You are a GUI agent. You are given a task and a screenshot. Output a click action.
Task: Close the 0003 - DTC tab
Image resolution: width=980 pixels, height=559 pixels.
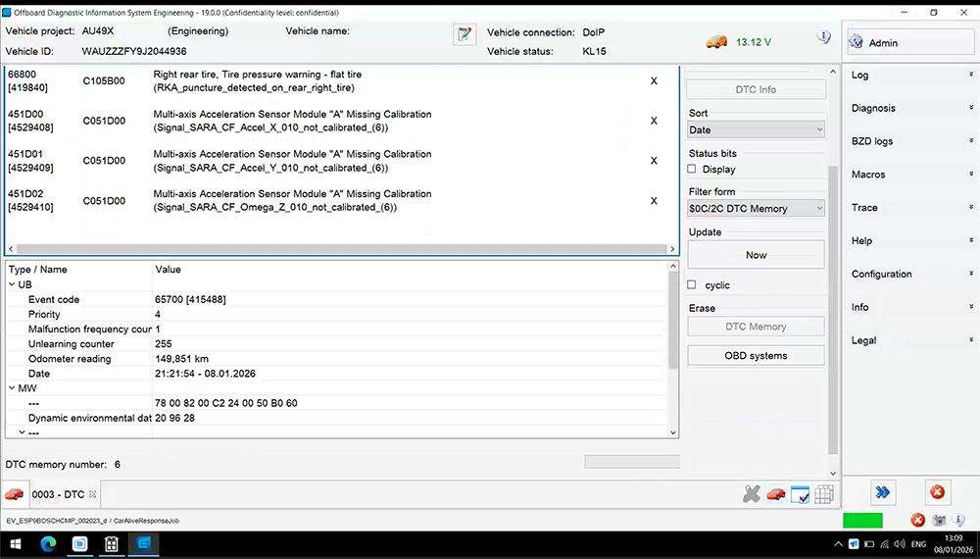(x=93, y=494)
